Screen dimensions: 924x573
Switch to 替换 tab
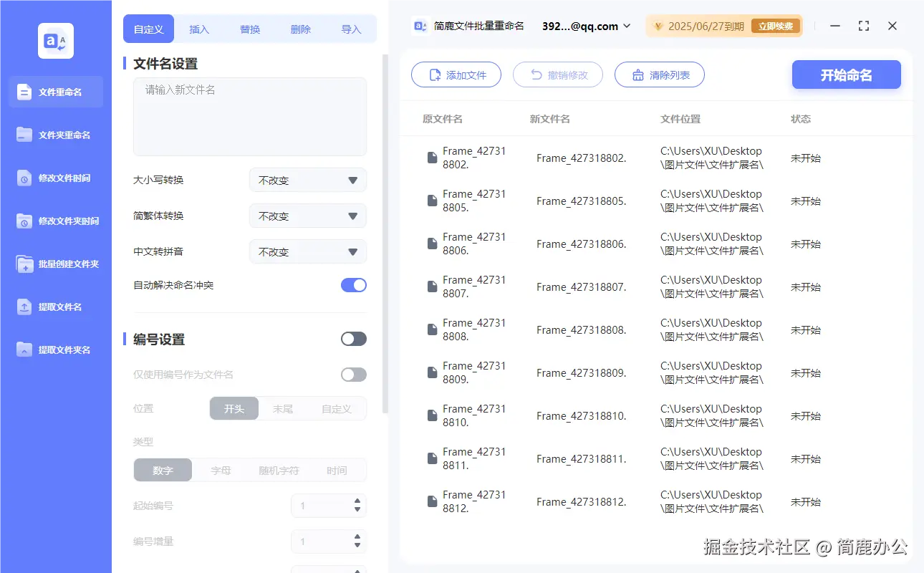pos(250,29)
